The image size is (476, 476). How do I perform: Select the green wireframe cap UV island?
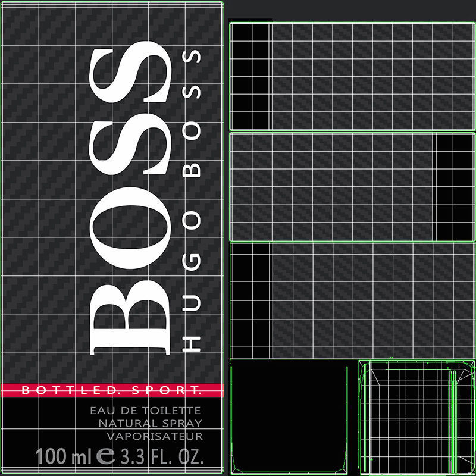(x=416, y=418)
